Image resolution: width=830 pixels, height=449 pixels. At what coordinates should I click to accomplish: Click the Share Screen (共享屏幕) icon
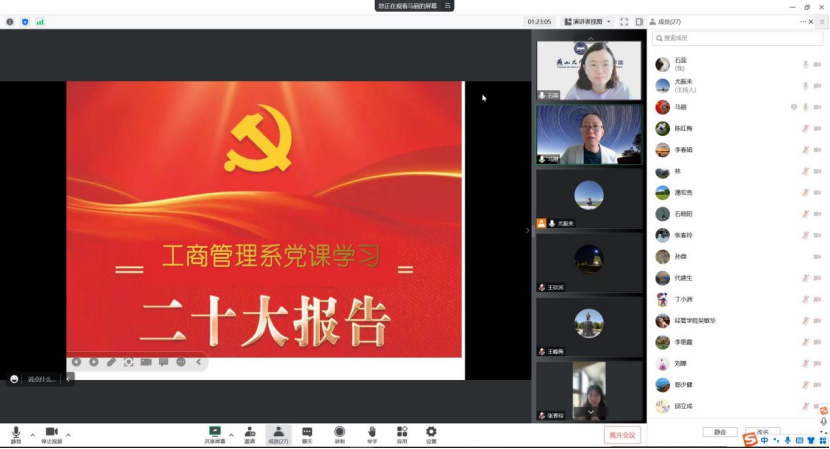[214, 433]
